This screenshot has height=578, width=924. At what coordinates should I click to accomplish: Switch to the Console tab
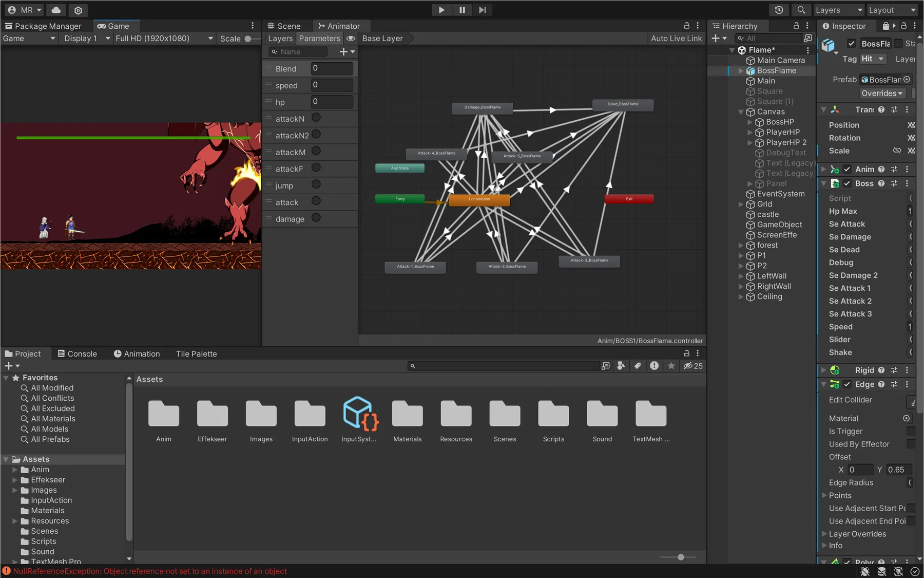[77, 353]
